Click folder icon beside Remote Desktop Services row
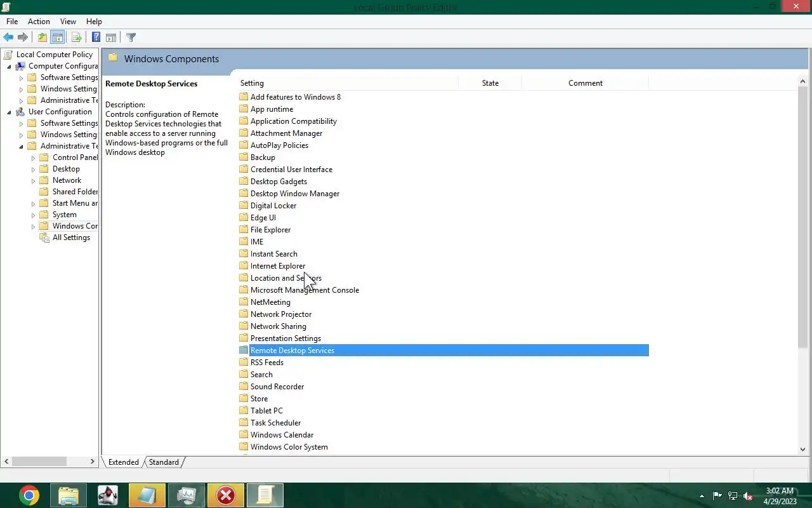The width and height of the screenshot is (812, 508). (244, 351)
